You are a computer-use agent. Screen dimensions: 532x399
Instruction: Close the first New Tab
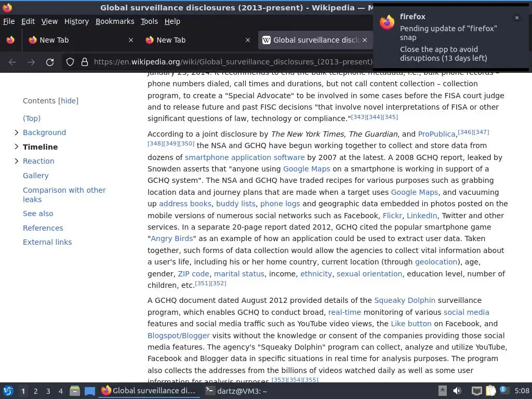coord(130,40)
